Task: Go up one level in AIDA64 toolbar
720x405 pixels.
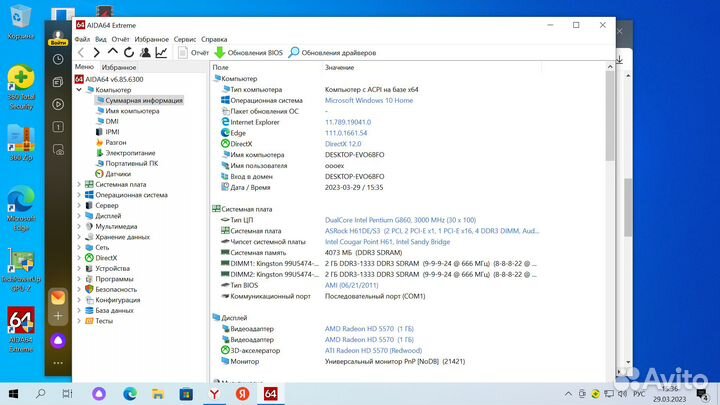Action: click(x=112, y=52)
